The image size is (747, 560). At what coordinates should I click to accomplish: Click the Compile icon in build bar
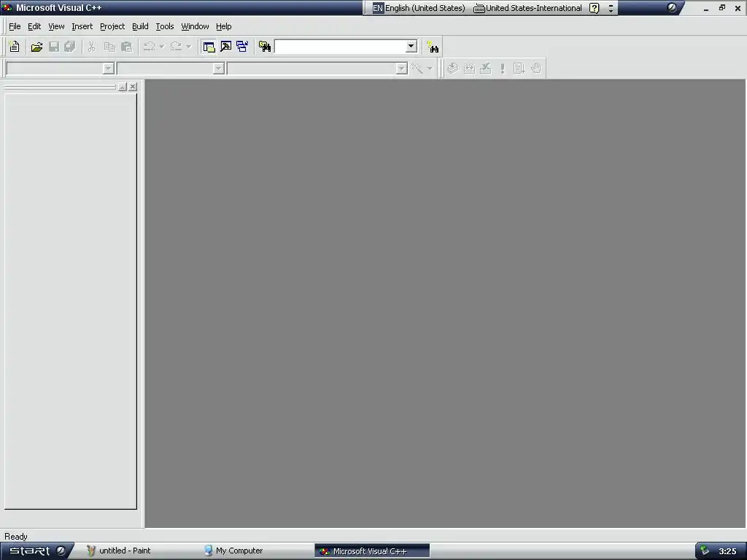(x=452, y=68)
